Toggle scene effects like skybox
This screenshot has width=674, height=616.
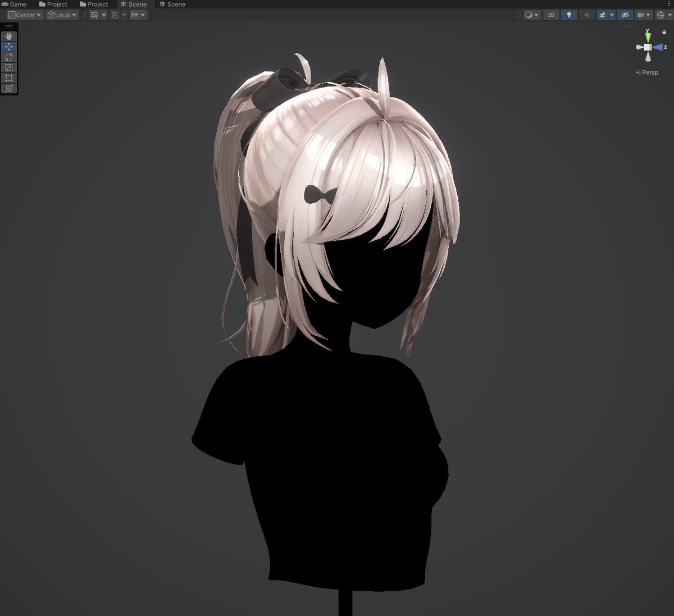point(602,15)
